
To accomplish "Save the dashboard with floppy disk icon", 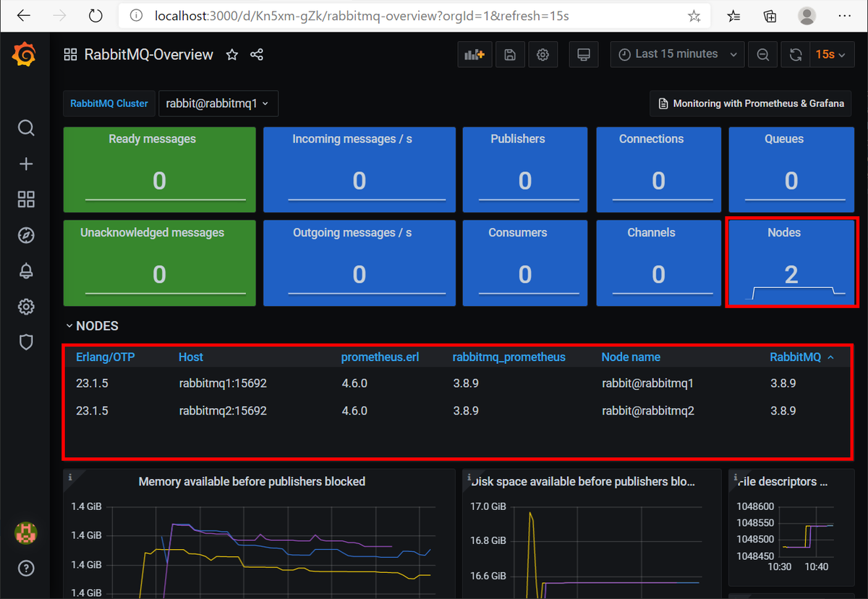I will (x=509, y=54).
